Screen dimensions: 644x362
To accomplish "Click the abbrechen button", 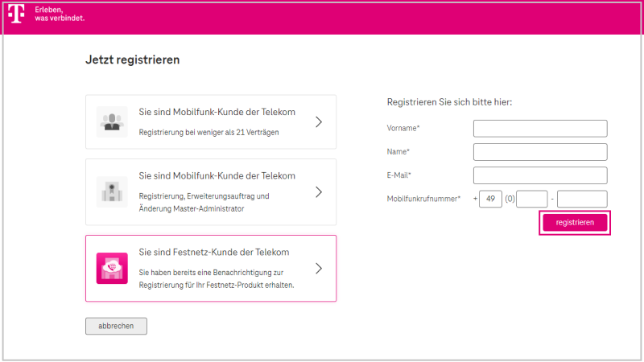I will 116,326.
